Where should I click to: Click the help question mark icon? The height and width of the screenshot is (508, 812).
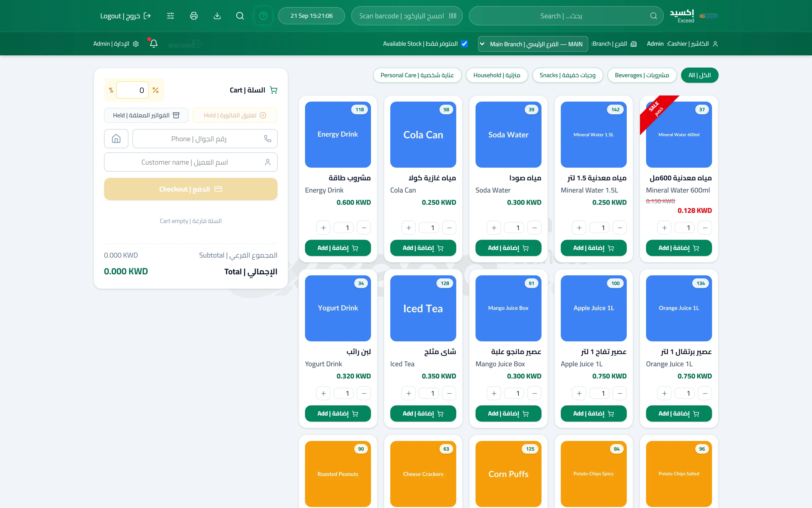click(263, 16)
